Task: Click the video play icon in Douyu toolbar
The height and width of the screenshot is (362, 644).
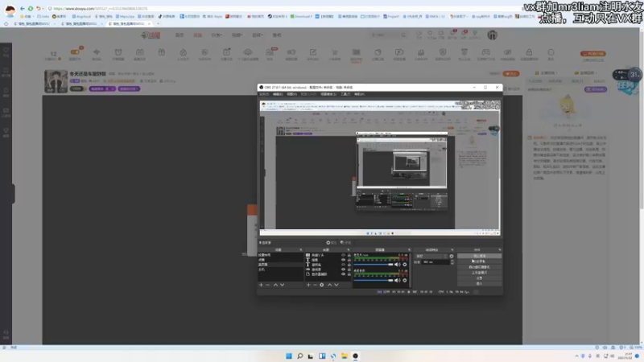Action: click(x=399, y=52)
